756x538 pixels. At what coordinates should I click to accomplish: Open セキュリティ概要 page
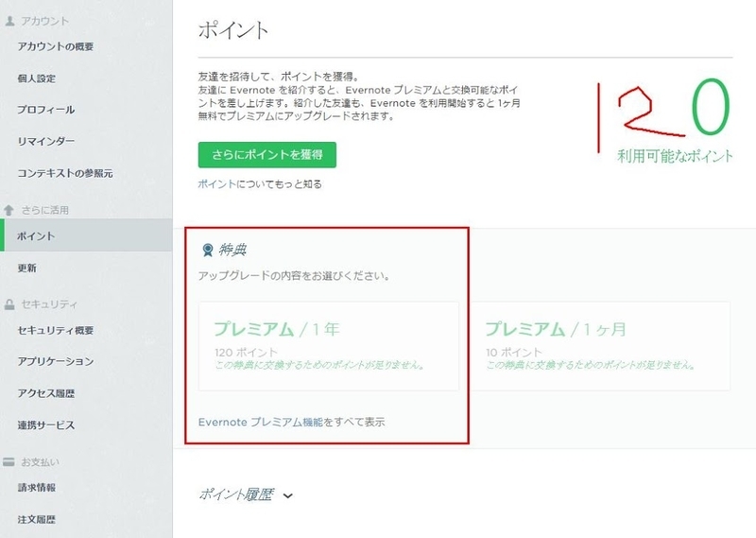click(56, 331)
